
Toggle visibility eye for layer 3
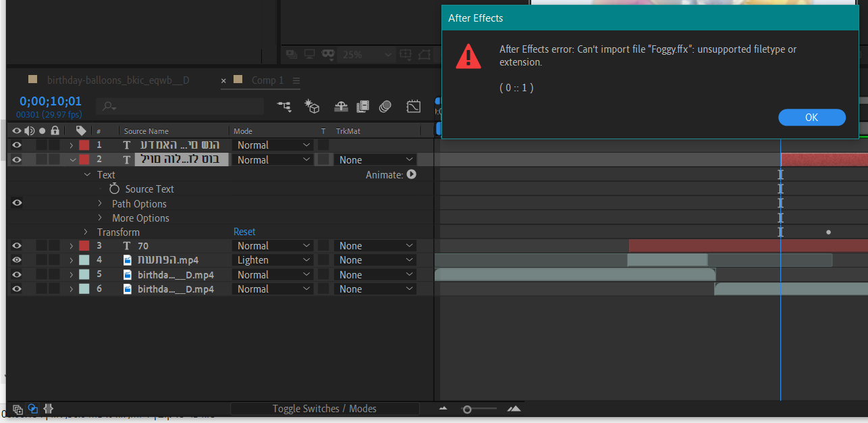click(x=17, y=246)
